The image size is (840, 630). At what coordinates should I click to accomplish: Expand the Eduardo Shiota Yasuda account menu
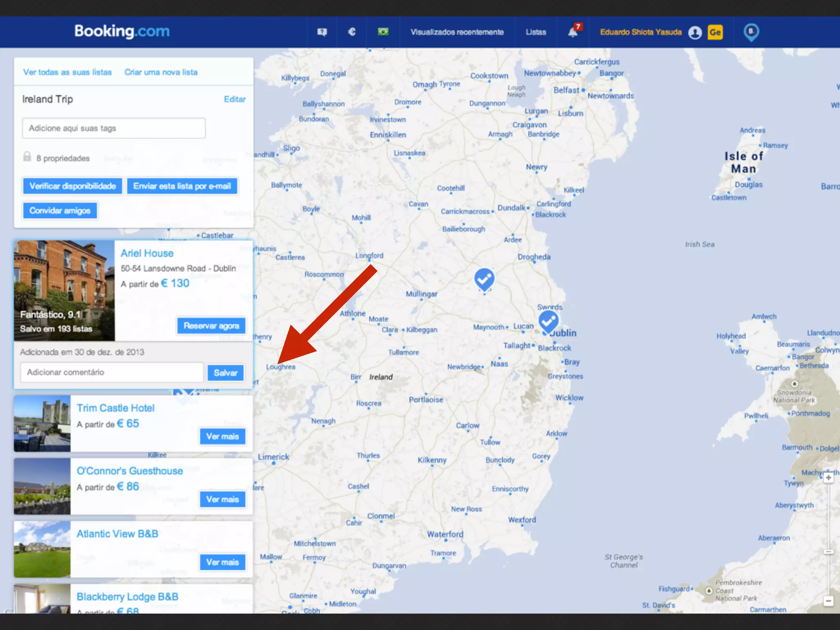[641, 32]
